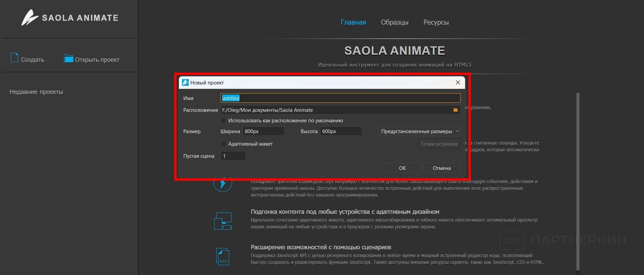
Task: Click the JavaScript code file icon
Action: pos(223,256)
